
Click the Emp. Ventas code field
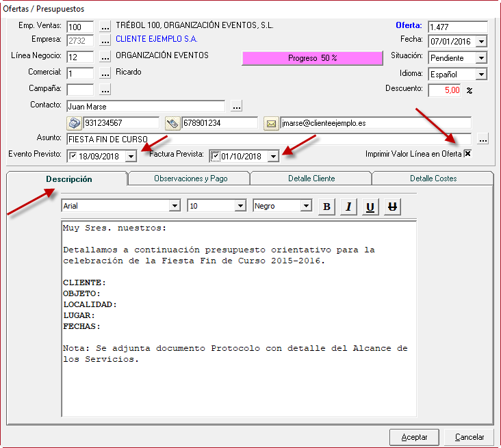coord(80,27)
